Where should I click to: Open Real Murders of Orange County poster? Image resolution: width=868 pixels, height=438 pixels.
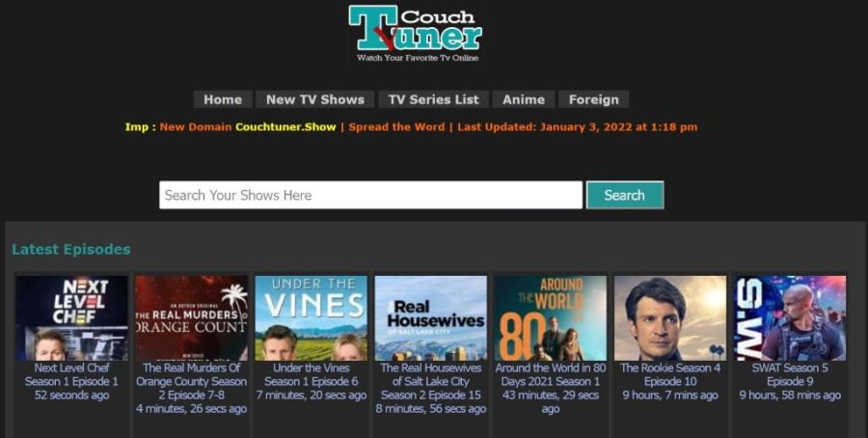click(x=192, y=318)
